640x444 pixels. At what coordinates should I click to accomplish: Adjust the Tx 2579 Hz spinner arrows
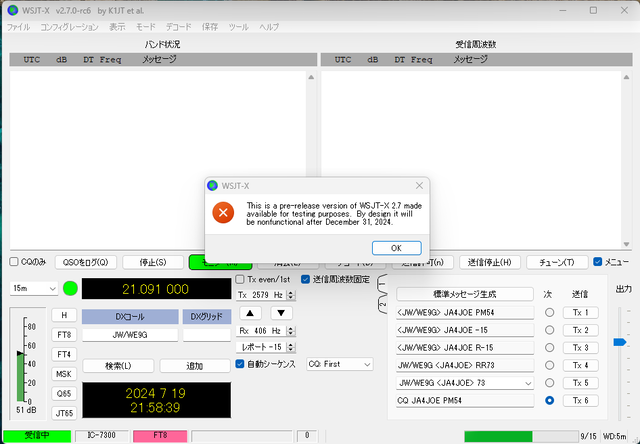(x=291, y=295)
